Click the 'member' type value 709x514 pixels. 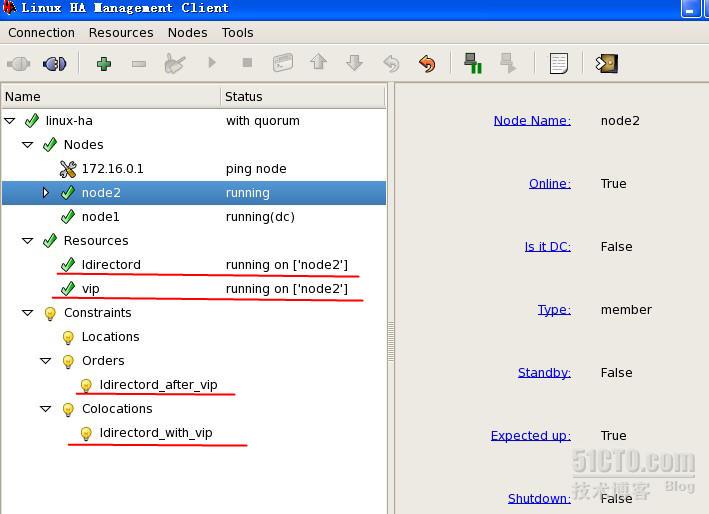pos(626,310)
